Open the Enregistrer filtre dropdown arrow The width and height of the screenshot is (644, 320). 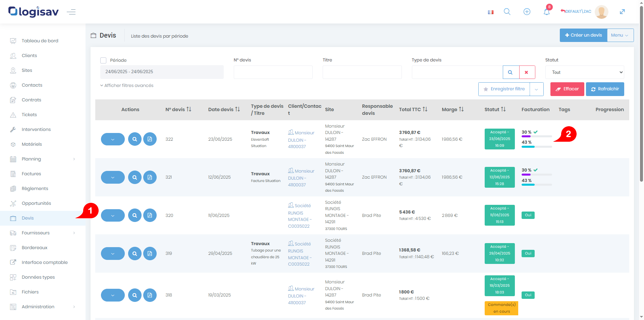pos(537,89)
